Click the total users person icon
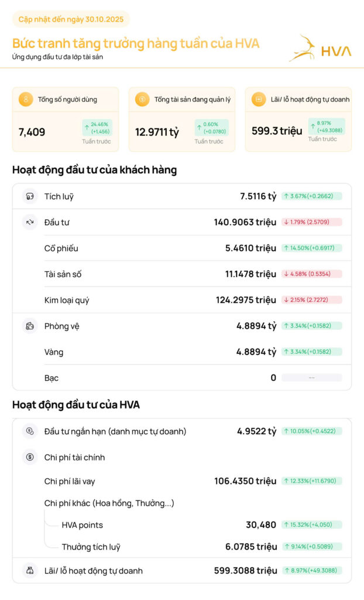This screenshot has height=600, width=364. (26, 100)
